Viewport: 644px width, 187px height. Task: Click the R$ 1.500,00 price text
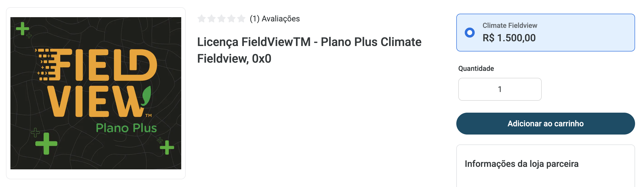click(509, 38)
